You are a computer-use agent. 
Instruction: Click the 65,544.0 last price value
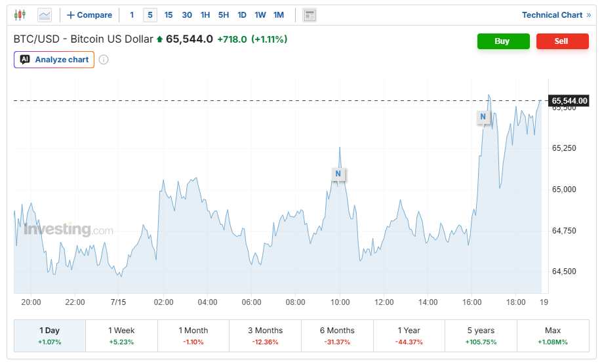point(190,39)
